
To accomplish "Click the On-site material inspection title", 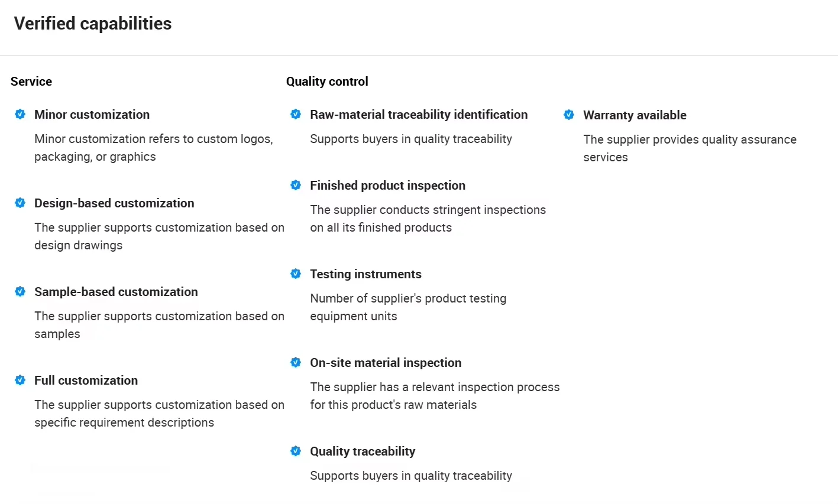I will pos(386,363).
